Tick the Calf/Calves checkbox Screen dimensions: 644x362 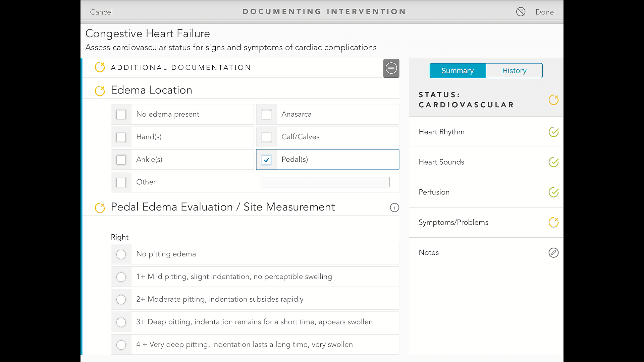266,137
